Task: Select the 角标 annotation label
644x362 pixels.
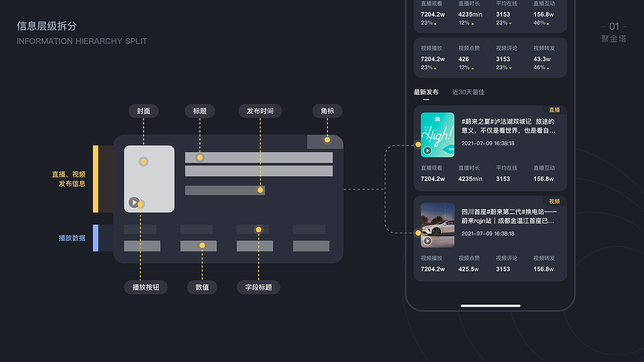Action: [327, 111]
